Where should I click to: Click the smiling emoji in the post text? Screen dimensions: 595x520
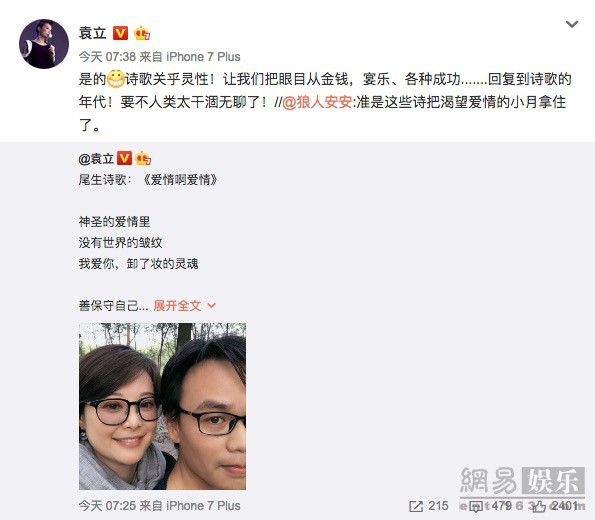(x=116, y=79)
